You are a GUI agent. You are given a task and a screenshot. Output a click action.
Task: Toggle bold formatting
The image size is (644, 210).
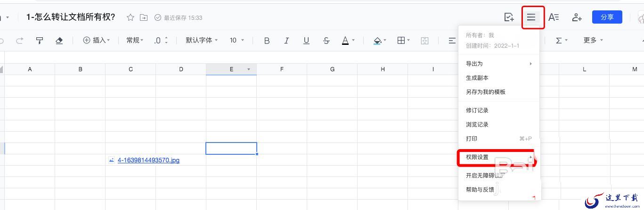267,41
